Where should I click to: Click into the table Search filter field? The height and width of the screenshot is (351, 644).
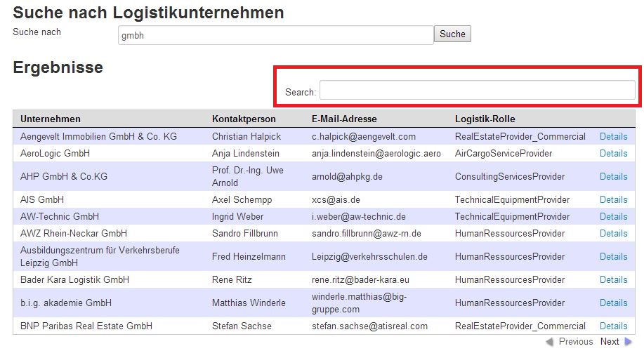coord(478,90)
